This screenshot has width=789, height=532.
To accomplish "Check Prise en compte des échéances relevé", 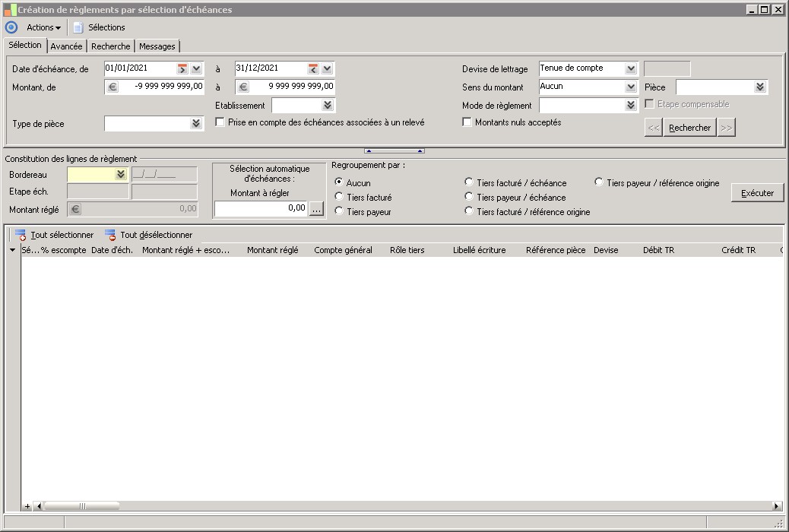I will [x=220, y=122].
